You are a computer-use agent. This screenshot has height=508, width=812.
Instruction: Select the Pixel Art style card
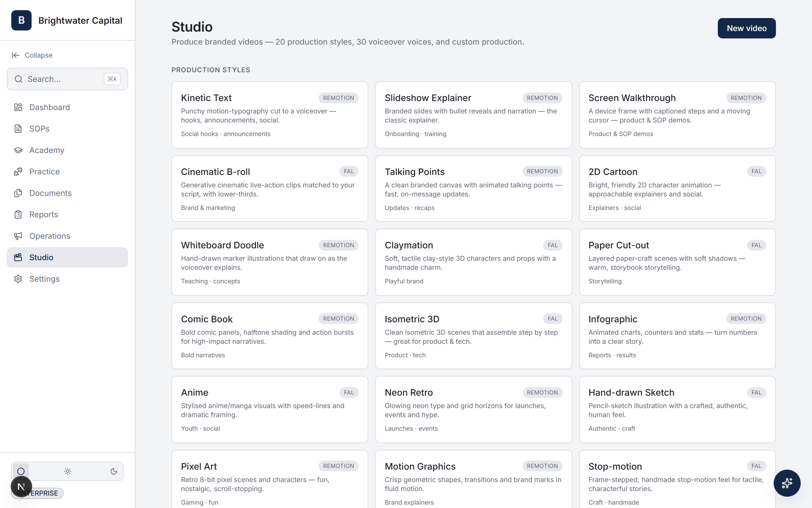coord(270,479)
